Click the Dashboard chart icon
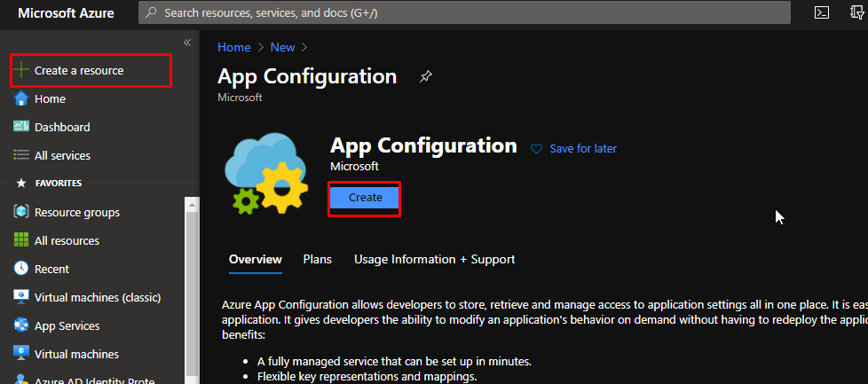The width and height of the screenshot is (868, 384). [21, 127]
